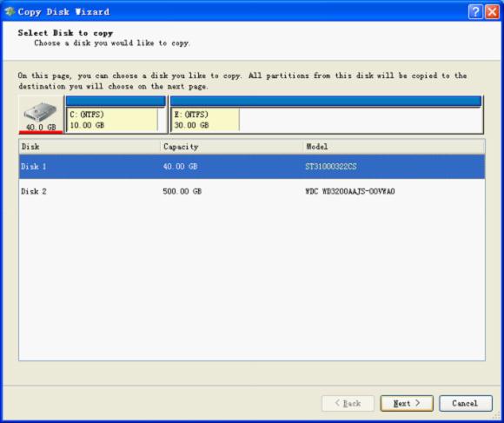Click the Capacity column header
Viewport: 504px width, 423px height.
[x=231, y=147]
